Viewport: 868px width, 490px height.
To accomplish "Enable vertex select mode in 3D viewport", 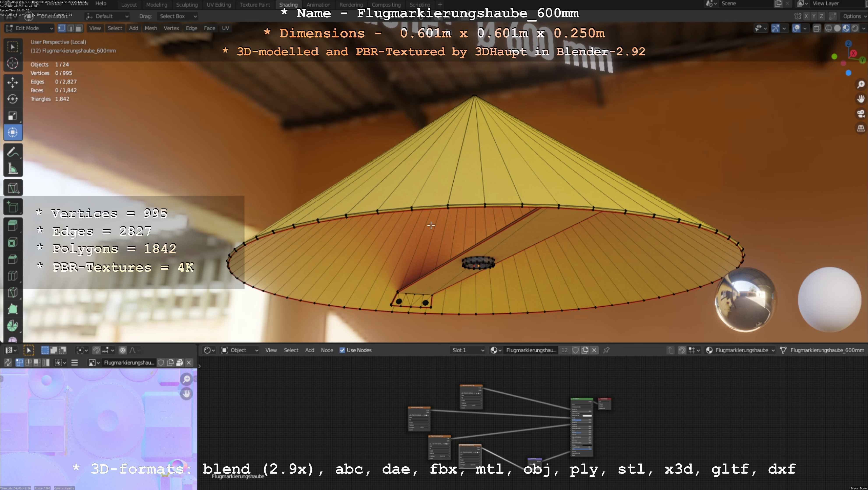I will tap(62, 28).
